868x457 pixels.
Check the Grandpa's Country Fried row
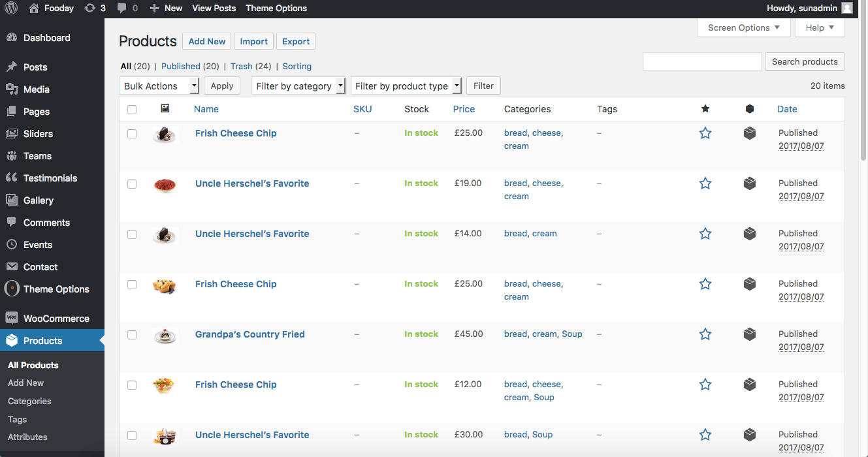(132, 334)
